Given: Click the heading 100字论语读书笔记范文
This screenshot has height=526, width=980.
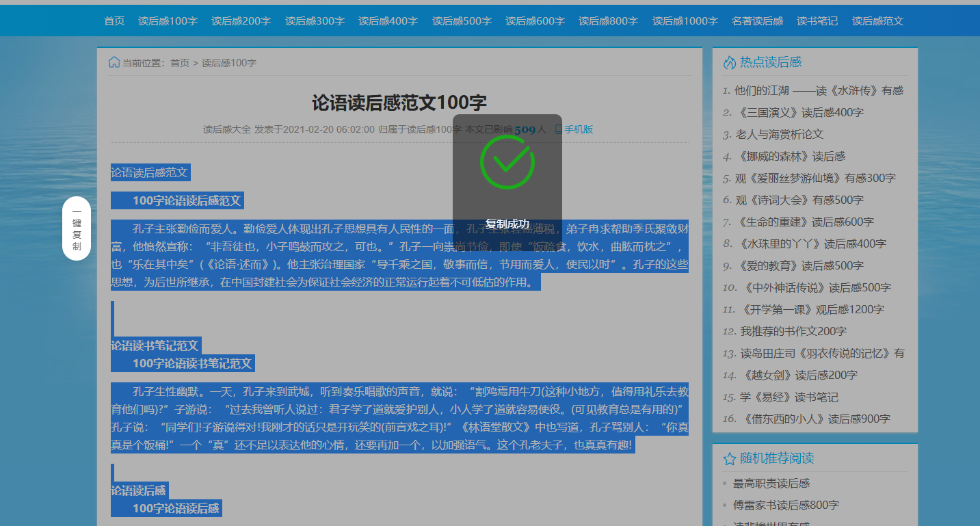Looking at the screenshot, I should tap(192, 363).
